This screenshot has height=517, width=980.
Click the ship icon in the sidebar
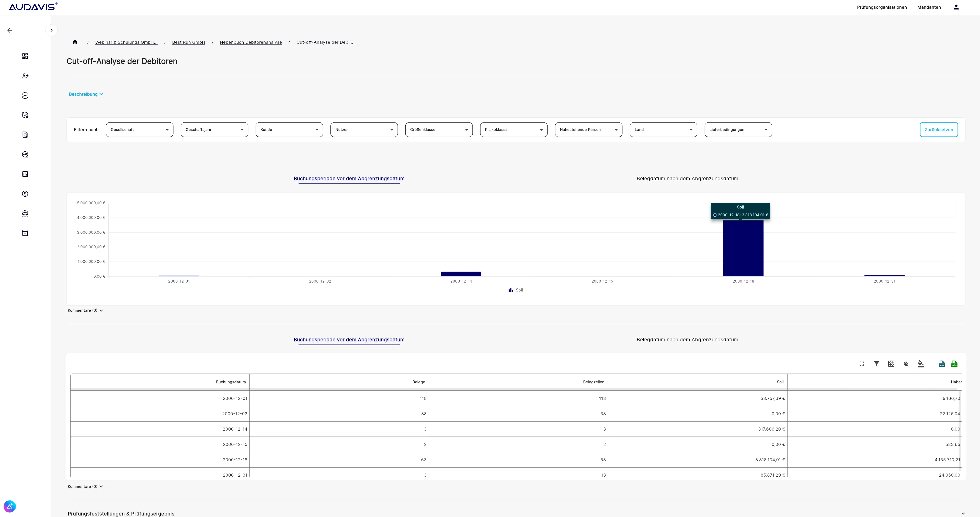(25, 213)
